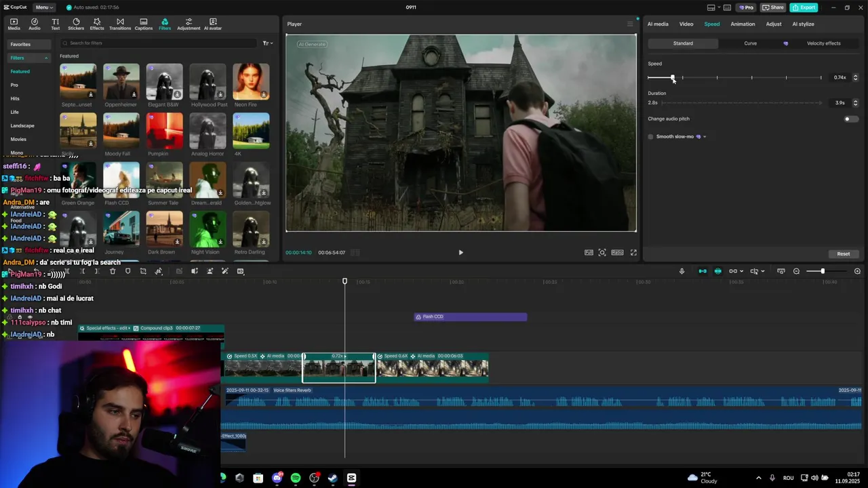The height and width of the screenshot is (488, 868).
Task: Enable the Smooth slow-mo checkbox
Action: tap(650, 137)
